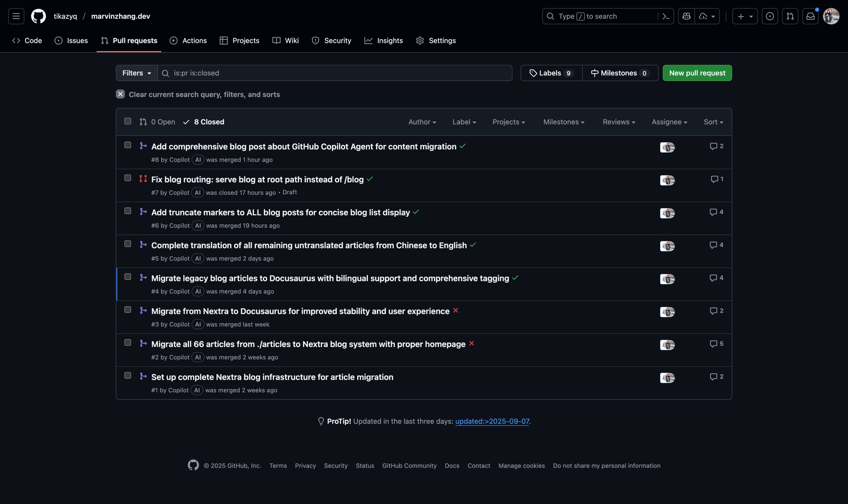Screen dimensions: 848x504
Task: Select checkbox for Set up Nextra infrastructure PR
Action: pyautogui.click(x=128, y=376)
